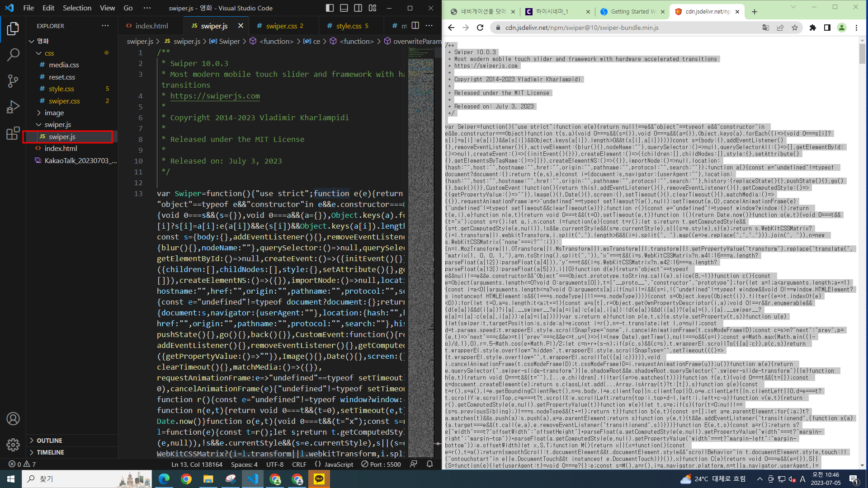Toggle the primary side bar layout button
Viewport: 868px width, 488px height.
[x=330, y=8]
